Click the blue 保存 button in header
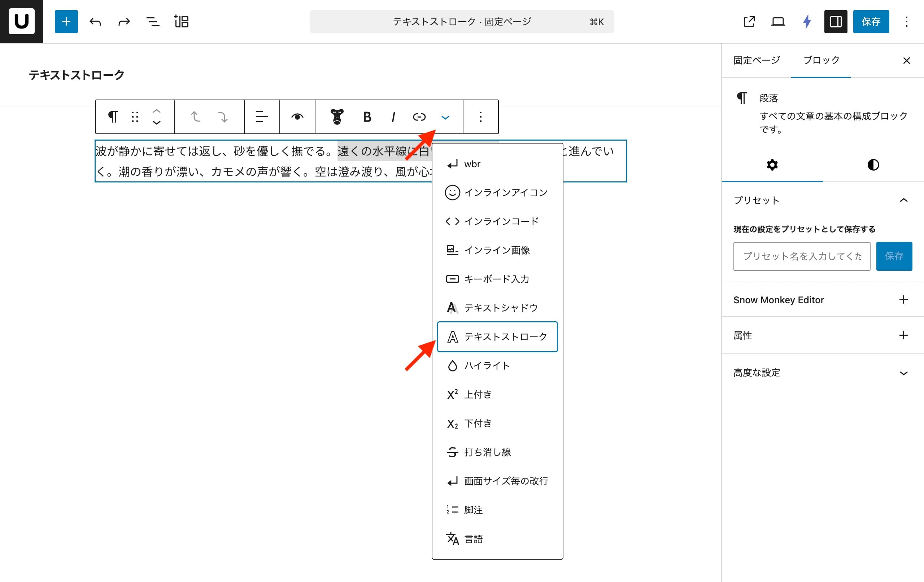 (871, 22)
